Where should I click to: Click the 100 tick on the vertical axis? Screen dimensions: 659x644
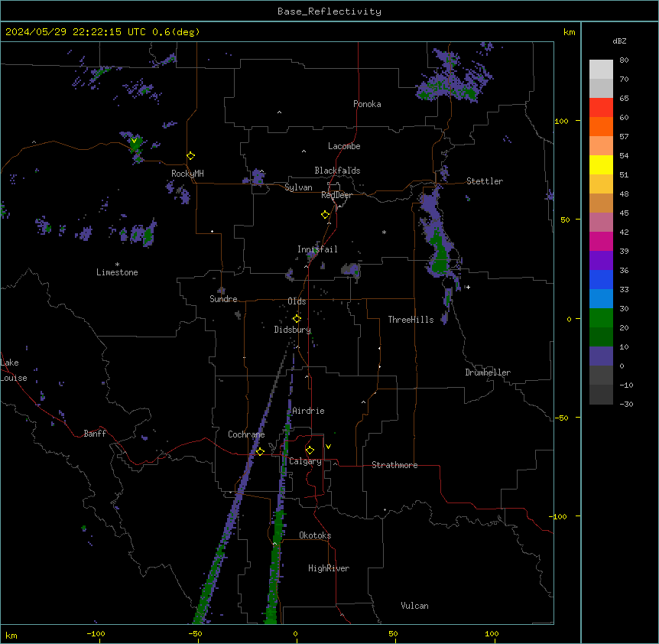(x=561, y=121)
